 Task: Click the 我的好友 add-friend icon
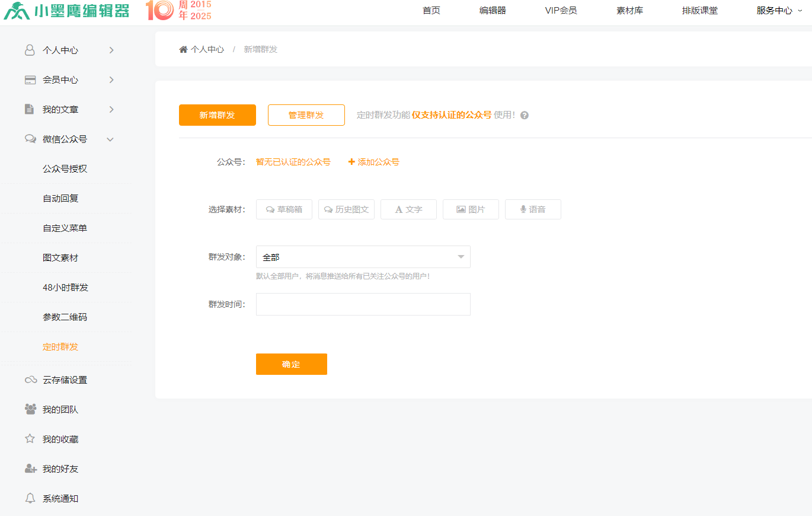coord(30,469)
